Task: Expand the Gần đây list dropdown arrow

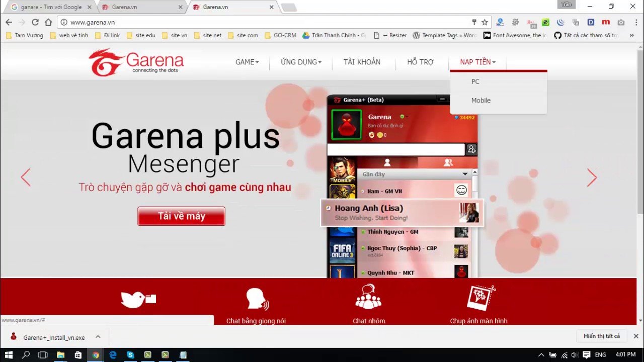Action: [x=465, y=174]
